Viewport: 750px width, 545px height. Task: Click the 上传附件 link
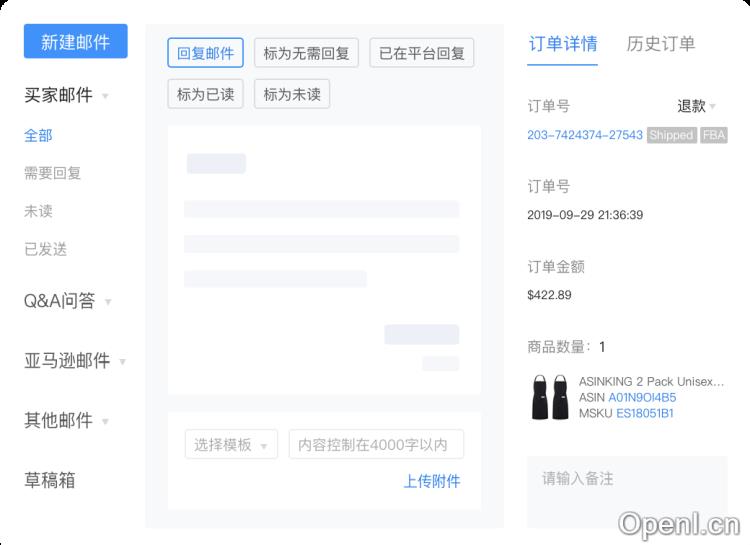tap(432, 481)
